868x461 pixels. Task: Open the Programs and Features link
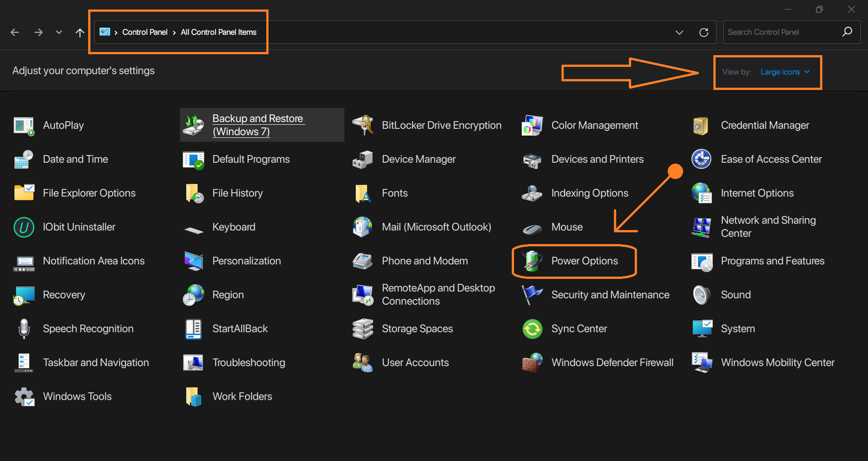[772, 261]
